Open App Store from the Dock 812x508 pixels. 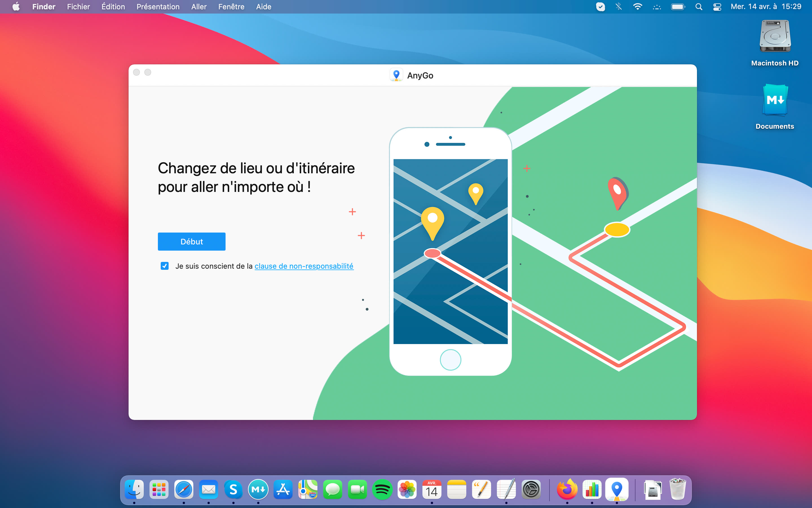coord(283,490)
